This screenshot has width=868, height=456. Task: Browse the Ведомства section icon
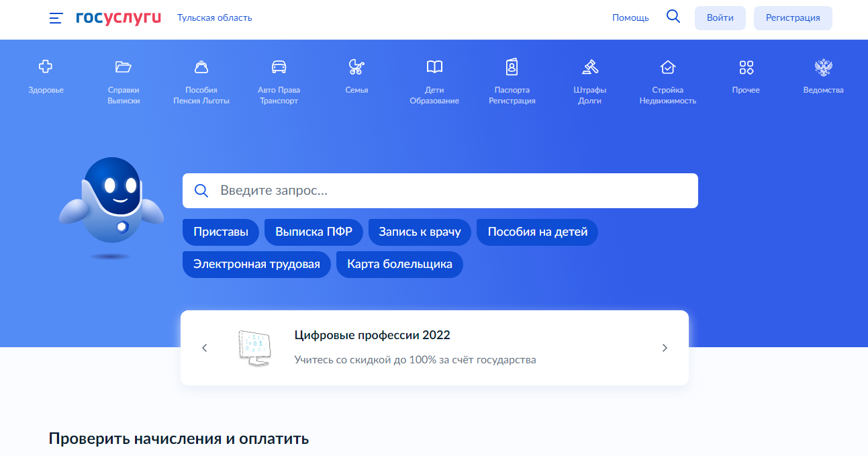[823, 73]
